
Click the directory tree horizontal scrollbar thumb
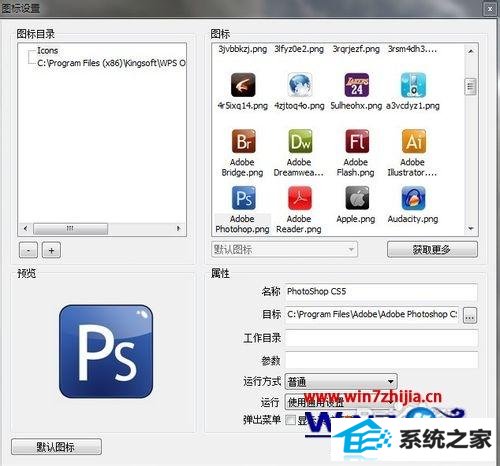(x=70, y=229)
